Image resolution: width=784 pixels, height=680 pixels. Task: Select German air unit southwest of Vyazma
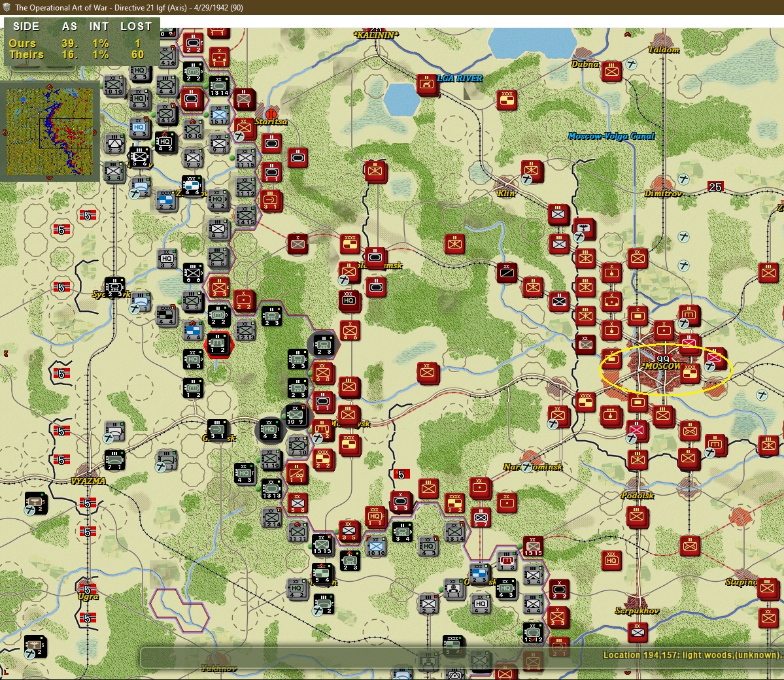(36, 503)
